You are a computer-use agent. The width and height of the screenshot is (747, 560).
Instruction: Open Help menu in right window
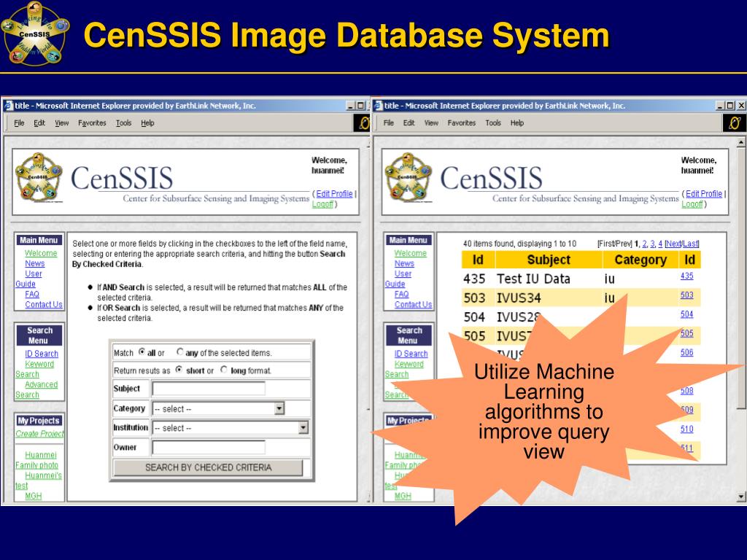pos(517,122)
